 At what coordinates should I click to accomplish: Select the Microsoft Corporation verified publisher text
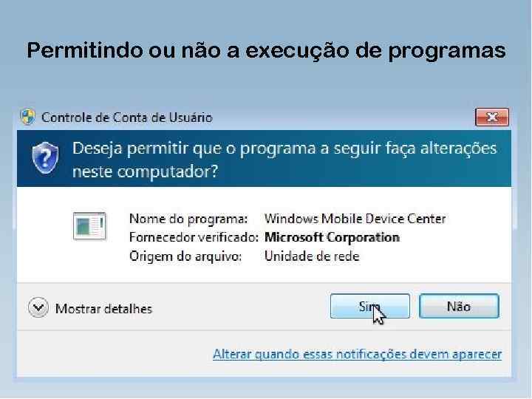coord(332,237)
